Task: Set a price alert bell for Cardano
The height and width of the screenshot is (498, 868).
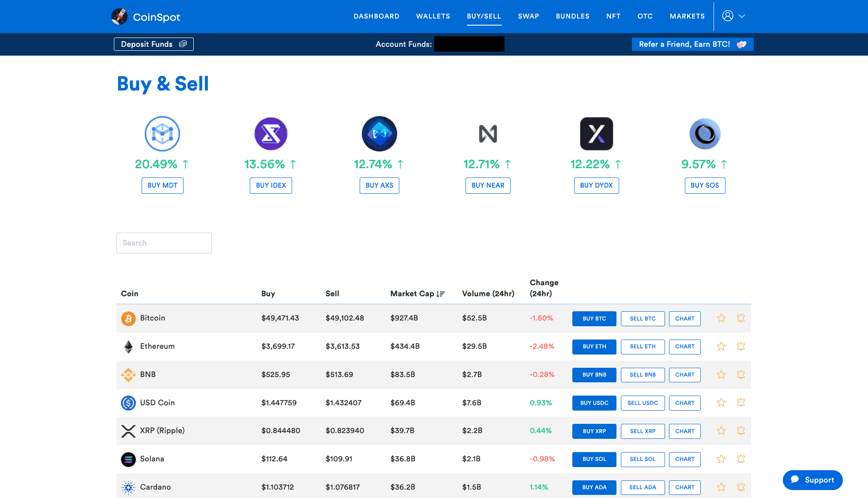Action: coord(741,487)
